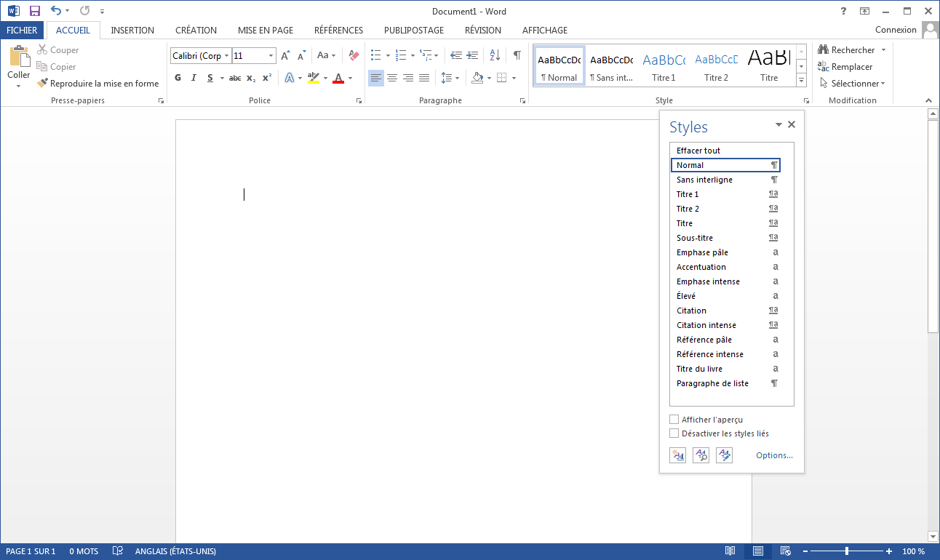The image size is (940, 560).
Task: Sort text with the A-Z sort icon
Action: tap(495, 55)
